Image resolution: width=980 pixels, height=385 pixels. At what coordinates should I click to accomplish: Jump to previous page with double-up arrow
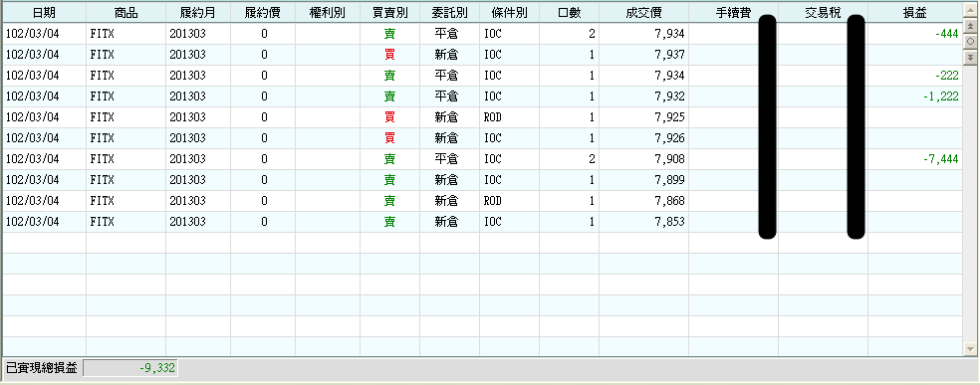tap(970, 26)
